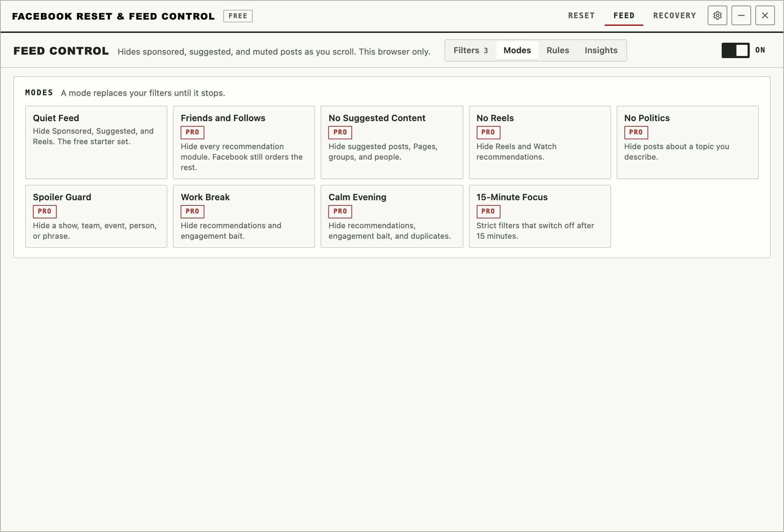Screen dimensions: 784x532
Task: Click the PRO badge on Spoiler Guard
Action: pos(45,211)
